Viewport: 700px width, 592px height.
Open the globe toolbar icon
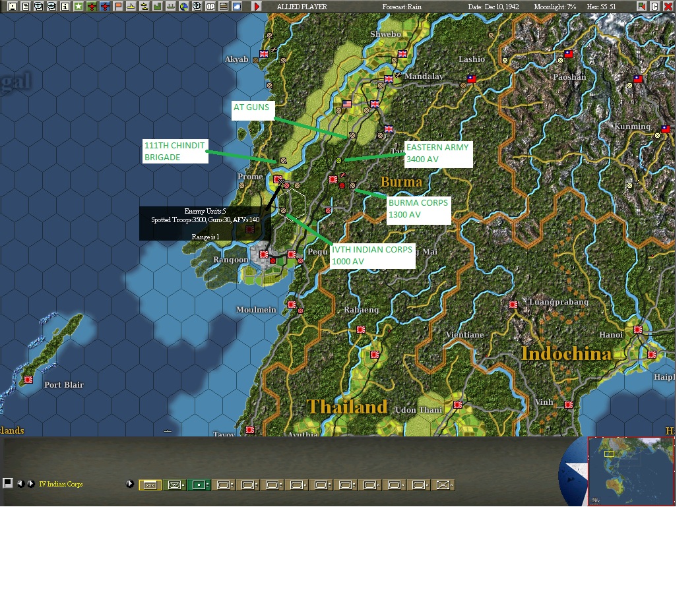(184, 6)
